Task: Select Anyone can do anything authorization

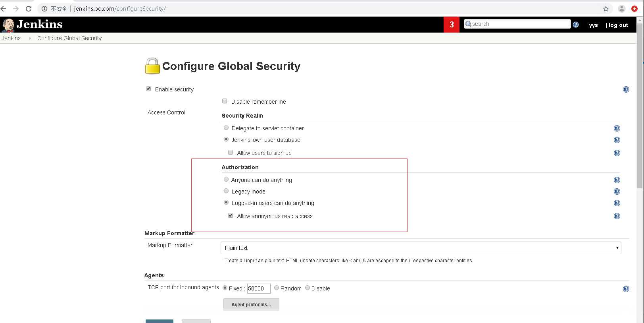Action: pyautogui.click(x=226, y=180)
